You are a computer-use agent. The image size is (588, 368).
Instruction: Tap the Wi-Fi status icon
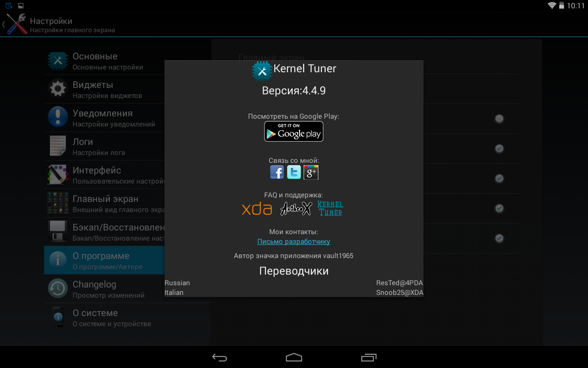pos(552,6)
